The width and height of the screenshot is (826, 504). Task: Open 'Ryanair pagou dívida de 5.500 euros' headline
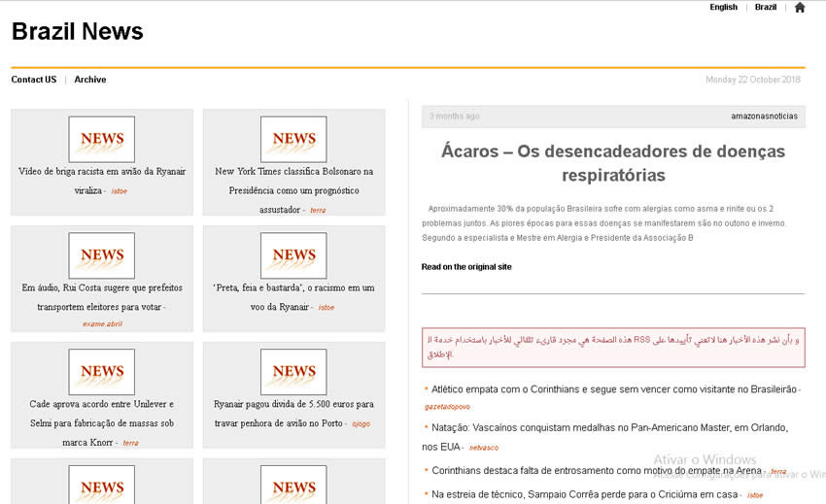[x=293, y=414]
